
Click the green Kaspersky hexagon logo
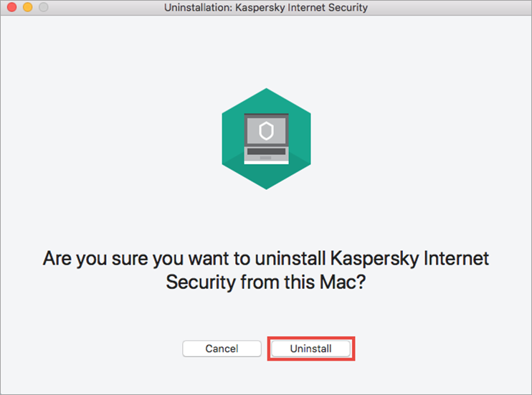[266, 139]
